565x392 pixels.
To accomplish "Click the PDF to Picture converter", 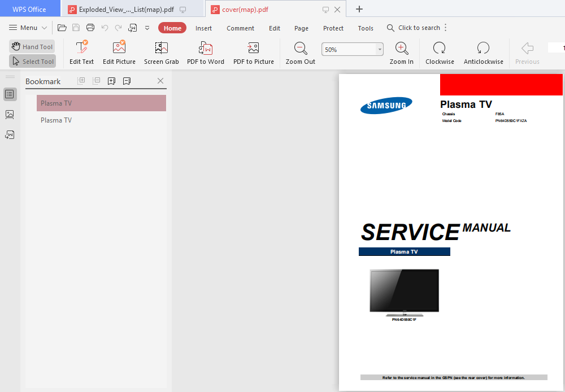I will coord(254,53).
